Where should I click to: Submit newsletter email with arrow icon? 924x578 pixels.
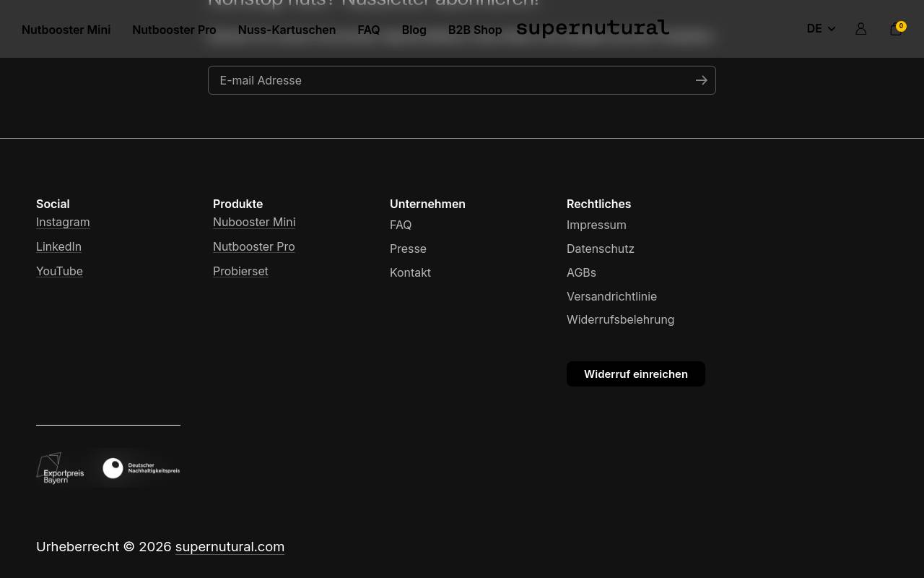tap(701, 80)
